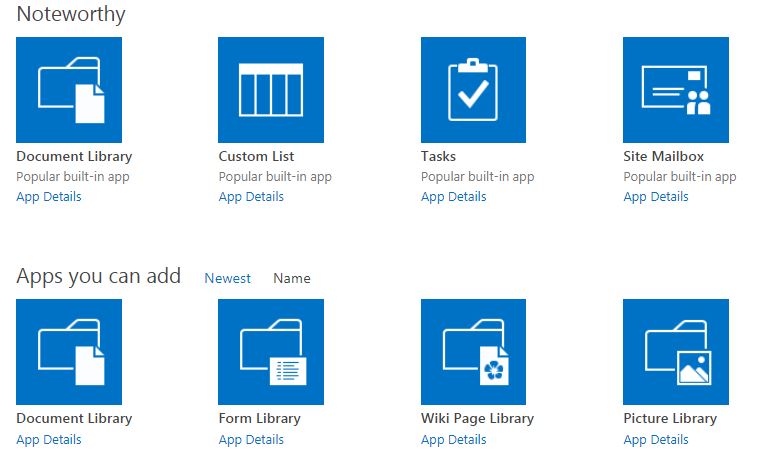Add the Picture Library icon tile
This screenshot has height=458, width=760.
(x=675, y=352)
